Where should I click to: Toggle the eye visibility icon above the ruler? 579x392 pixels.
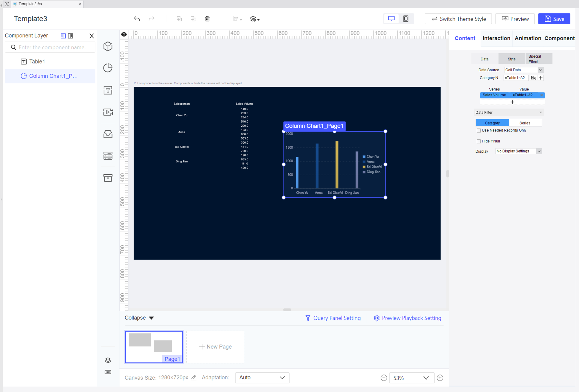point(124,34)
